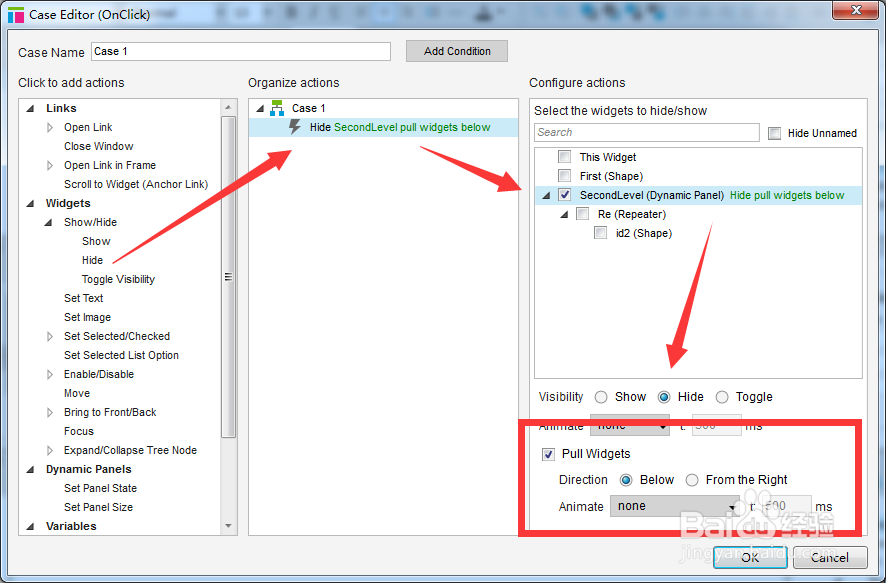Click the Case Name input field
Screen dimensions: 886x583
[241, 51]
